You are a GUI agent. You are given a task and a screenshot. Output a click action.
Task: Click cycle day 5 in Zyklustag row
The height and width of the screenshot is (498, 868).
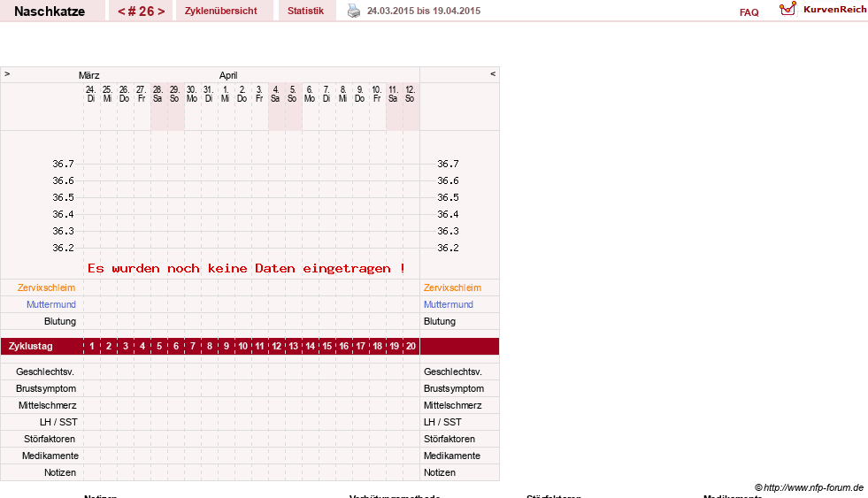(x=159, y=347)
